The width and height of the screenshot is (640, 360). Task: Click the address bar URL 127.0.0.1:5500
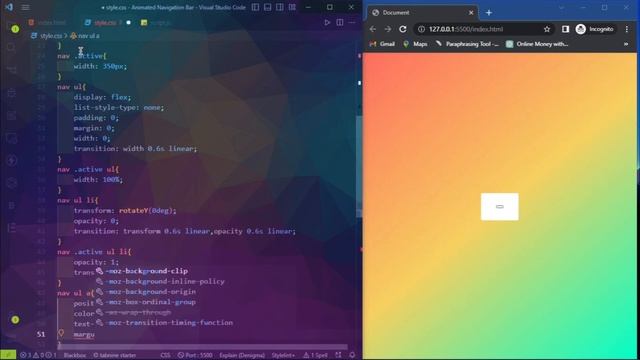(466, 29)
